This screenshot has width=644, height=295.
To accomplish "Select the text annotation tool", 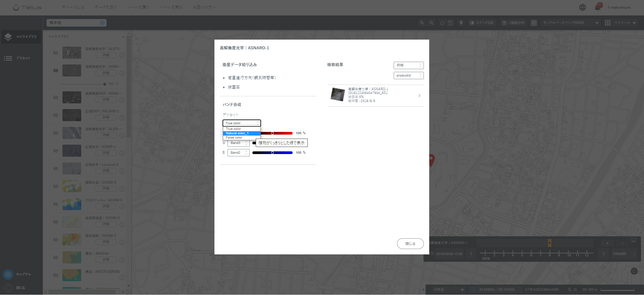I will coord(450,23).
